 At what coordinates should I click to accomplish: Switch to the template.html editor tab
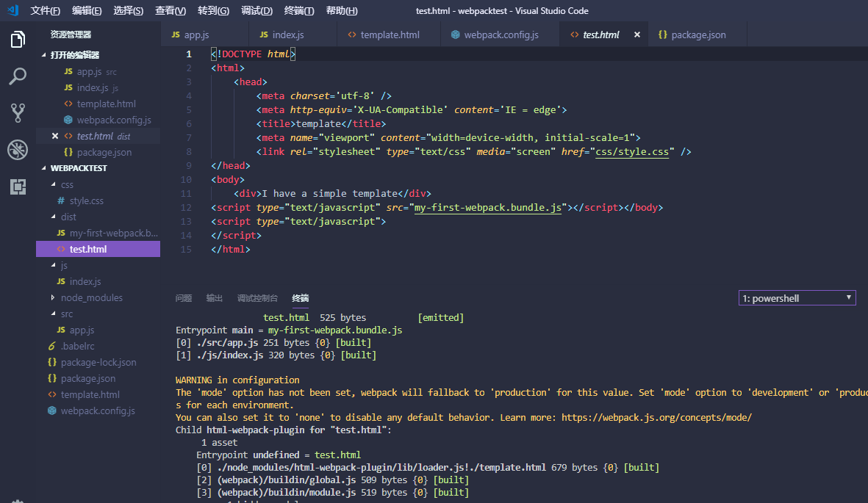(389, 35)
